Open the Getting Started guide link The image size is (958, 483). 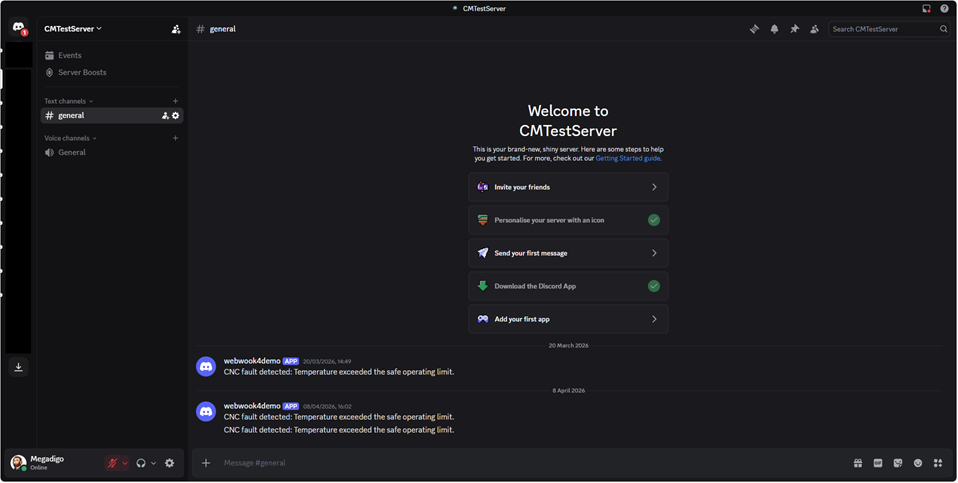pyautogui.click(x=627, y=158)
